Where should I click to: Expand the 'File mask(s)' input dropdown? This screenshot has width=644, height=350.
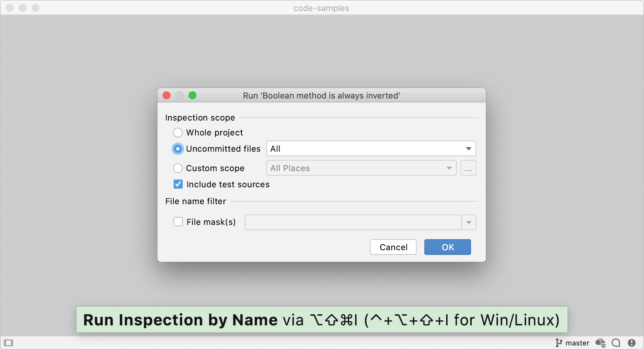tap(469, 222)
